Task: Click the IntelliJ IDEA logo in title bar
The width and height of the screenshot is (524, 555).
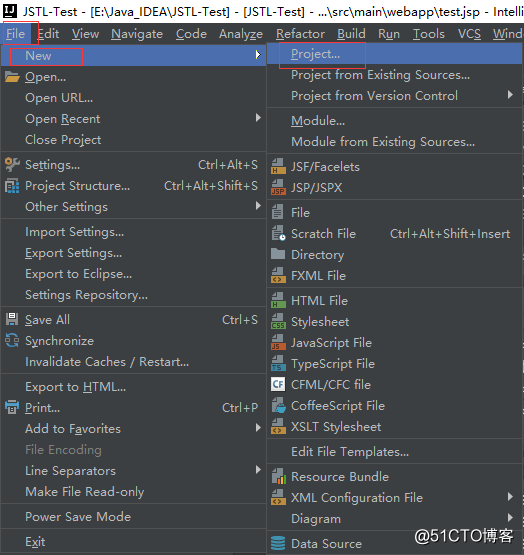Action: [x=10, y=11]
